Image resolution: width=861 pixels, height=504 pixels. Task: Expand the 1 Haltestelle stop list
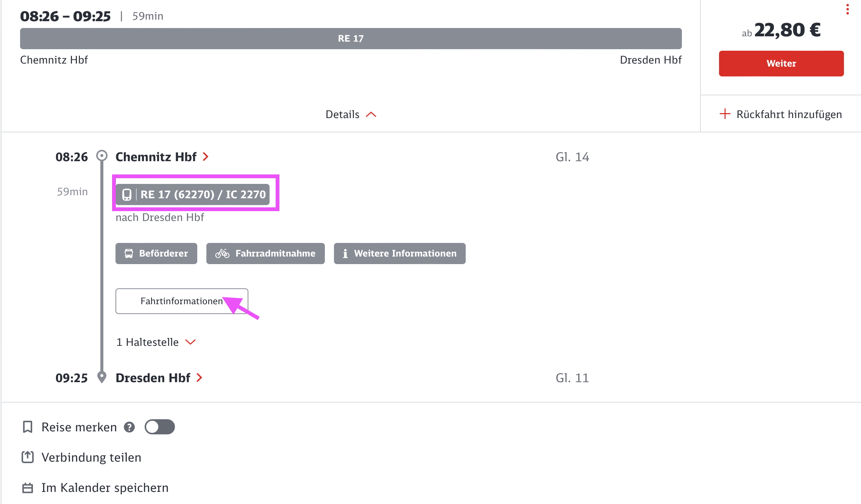(x=156, y=342)
